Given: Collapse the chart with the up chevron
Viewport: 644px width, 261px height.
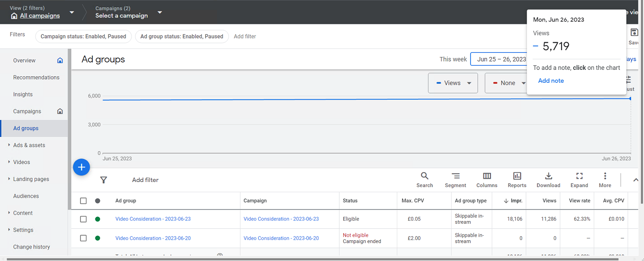Looking at the screenshot, I should [636, 180].
